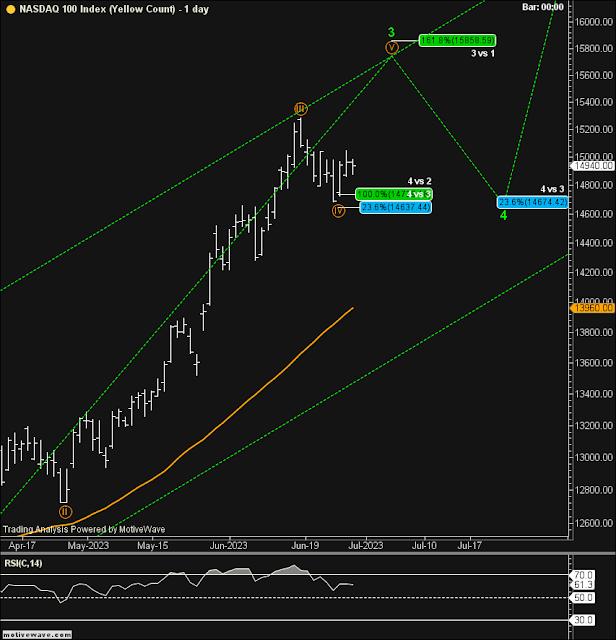Image resolution: width=616 pixels, height=640 pixels.
Task: Click the 12800.00 price axis label
Action: click(594, 490)
